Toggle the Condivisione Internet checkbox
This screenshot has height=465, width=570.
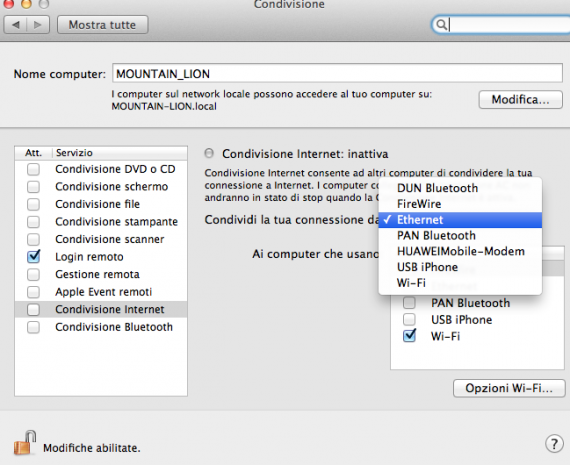click(x=33, y=309)
